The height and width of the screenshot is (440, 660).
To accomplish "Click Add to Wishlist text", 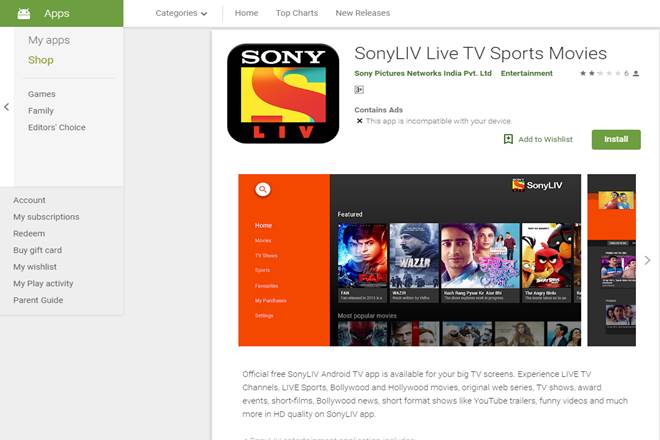I will coord(546,139).
